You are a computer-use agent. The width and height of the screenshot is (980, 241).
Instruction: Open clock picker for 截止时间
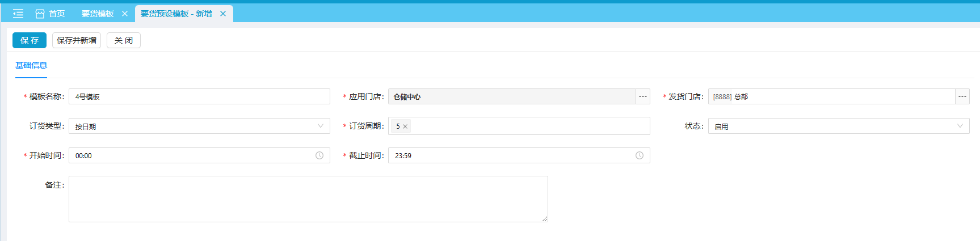tap(639, 155)
